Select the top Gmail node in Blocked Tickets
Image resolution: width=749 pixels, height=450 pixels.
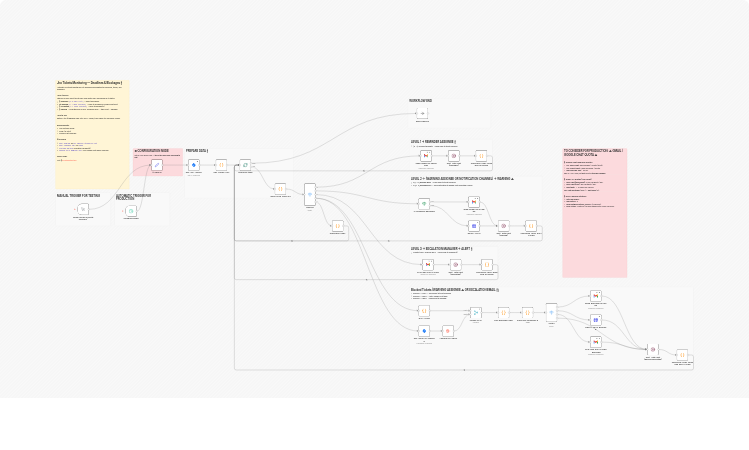tap(596, 296)
